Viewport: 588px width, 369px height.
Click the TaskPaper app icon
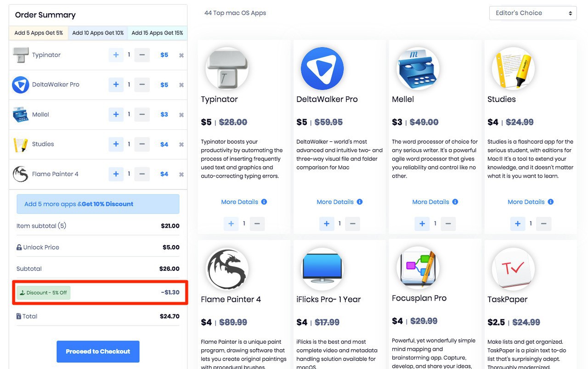pyautogui.click(x=514, y=268)
